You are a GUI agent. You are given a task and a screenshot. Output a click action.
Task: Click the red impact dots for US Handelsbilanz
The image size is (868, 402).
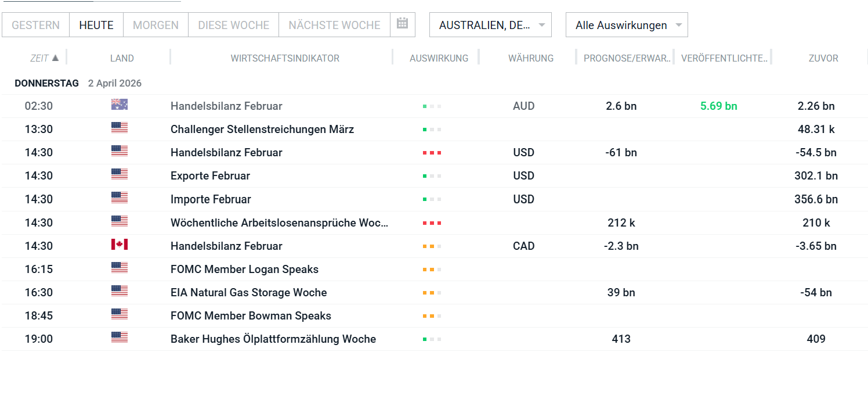coord(432,152)
